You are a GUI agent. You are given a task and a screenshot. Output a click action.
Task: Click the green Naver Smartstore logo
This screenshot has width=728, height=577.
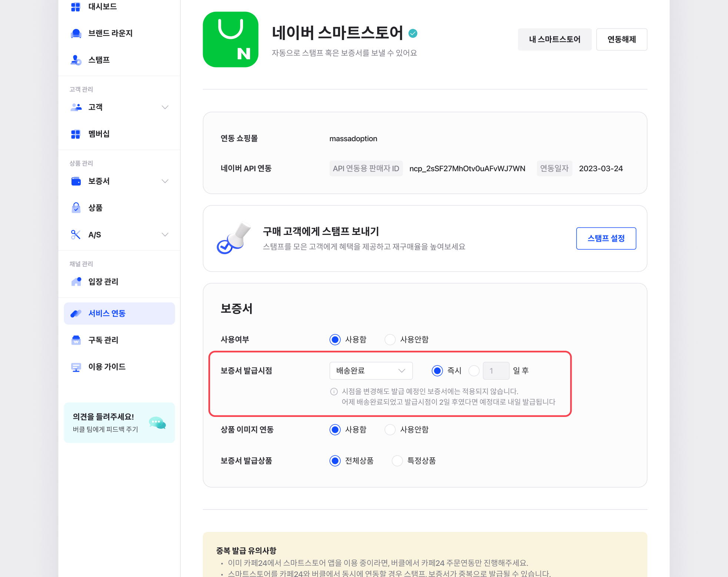[230, 40]
